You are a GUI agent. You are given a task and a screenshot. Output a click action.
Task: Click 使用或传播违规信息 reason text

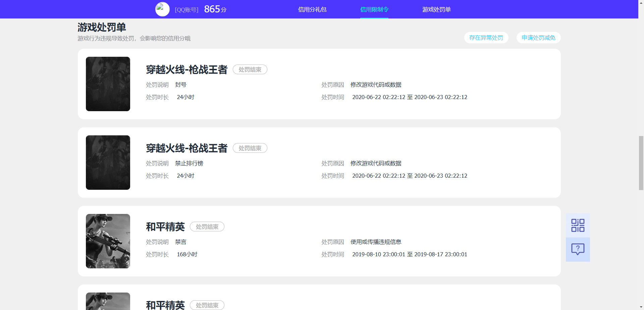(376, 242)
